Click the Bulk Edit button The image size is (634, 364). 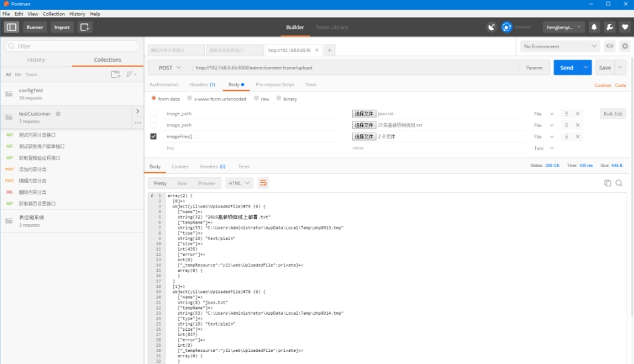point(613,113)
